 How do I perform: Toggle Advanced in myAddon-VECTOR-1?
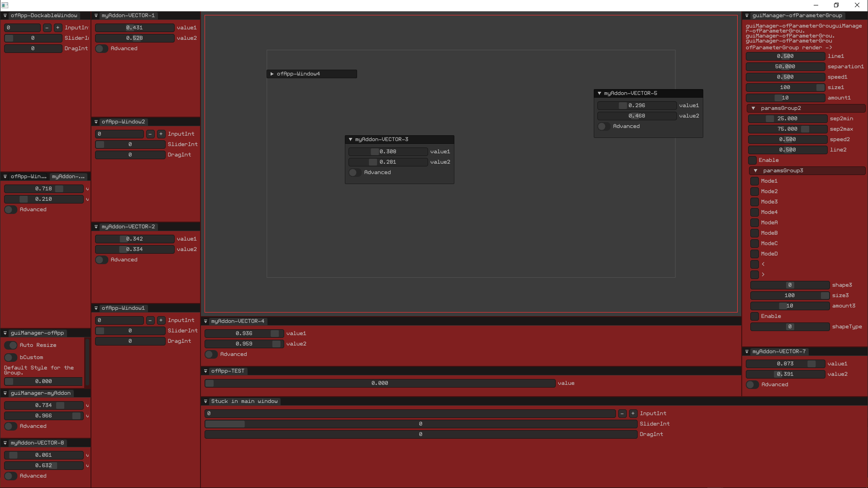[101, 48]
